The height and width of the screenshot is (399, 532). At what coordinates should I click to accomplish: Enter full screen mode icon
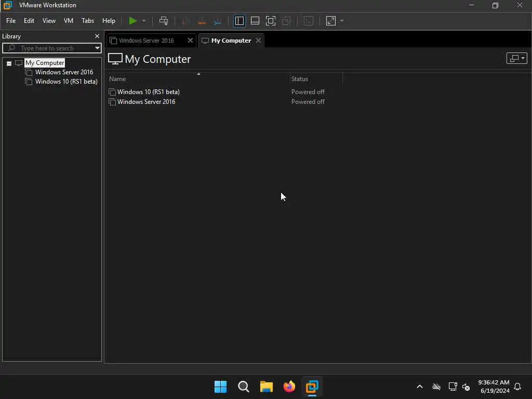click(270, 21)
